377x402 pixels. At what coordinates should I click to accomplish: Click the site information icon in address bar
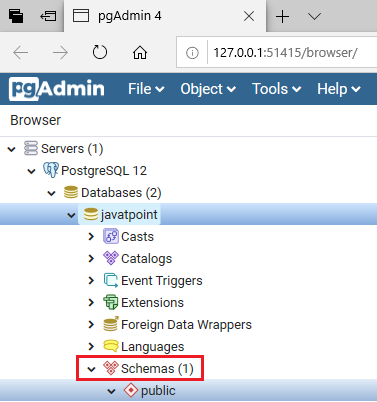192,53
